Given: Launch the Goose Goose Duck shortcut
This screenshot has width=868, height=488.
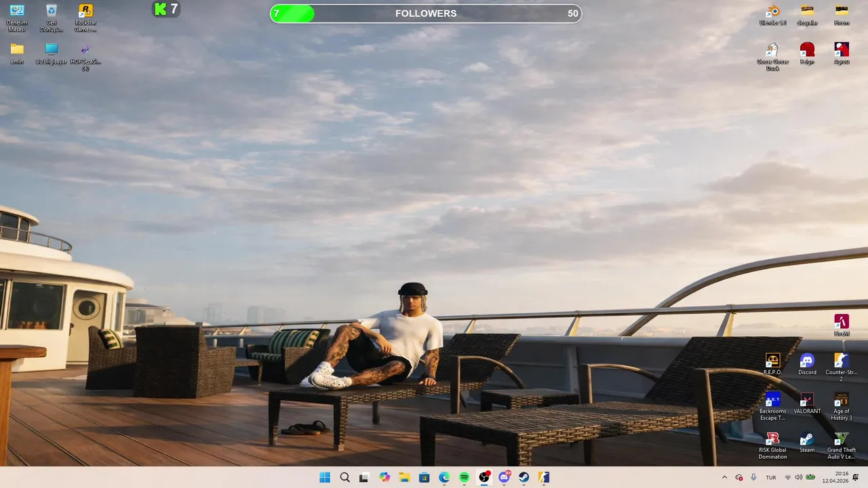Looking at the screenshot, I should click(772, 56).
